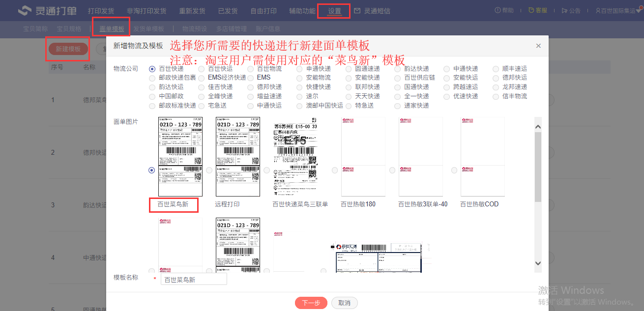Click the 模板名称 input field
The height and width of the screenshot is (311, 644).
[x=194, y=280]
